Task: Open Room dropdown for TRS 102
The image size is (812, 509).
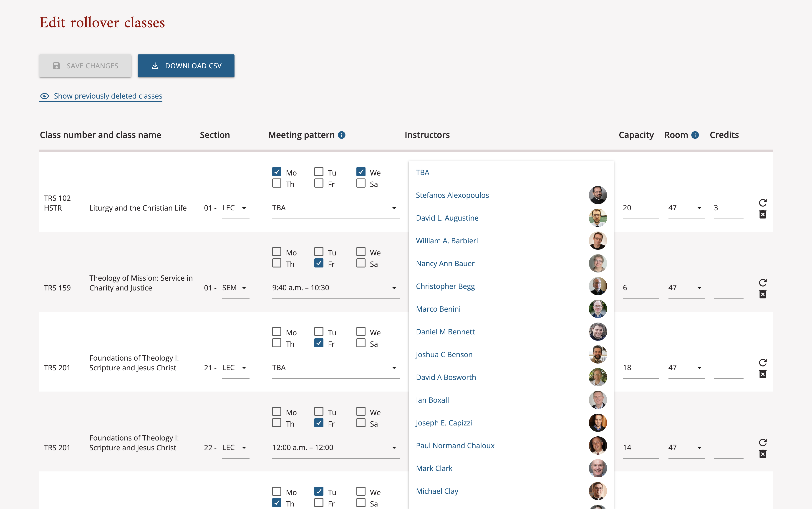Action: tap(686, 208)
